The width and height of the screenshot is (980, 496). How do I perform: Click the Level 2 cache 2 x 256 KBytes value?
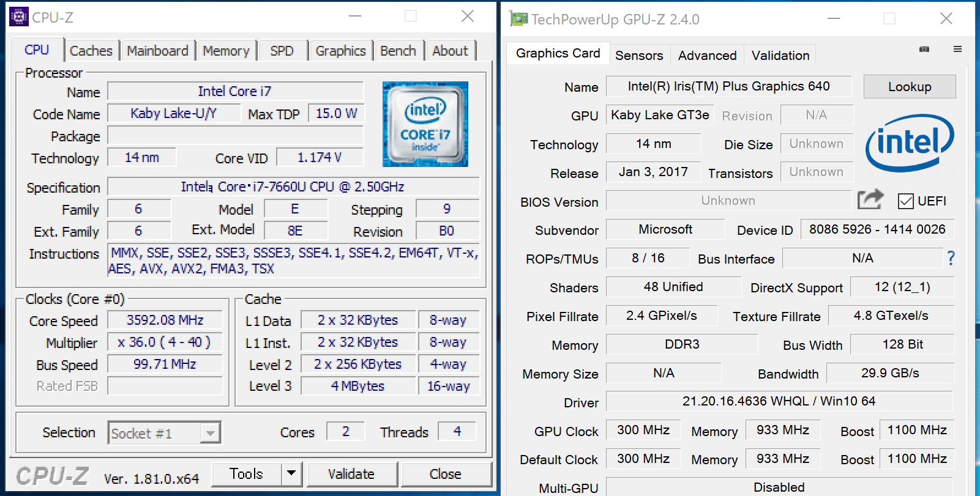tap(358, 364)
